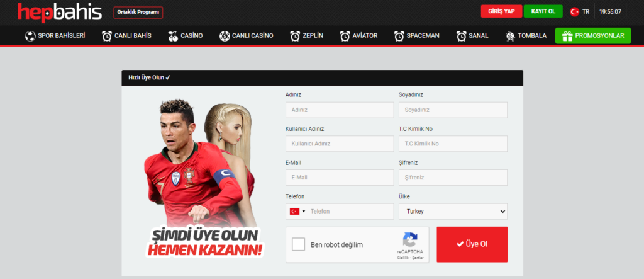Image resolution: width=644 pixels, height=279 pixels.
Task: Click the clock icon beside Canlı Bahis
Action: tap(107, 36)
